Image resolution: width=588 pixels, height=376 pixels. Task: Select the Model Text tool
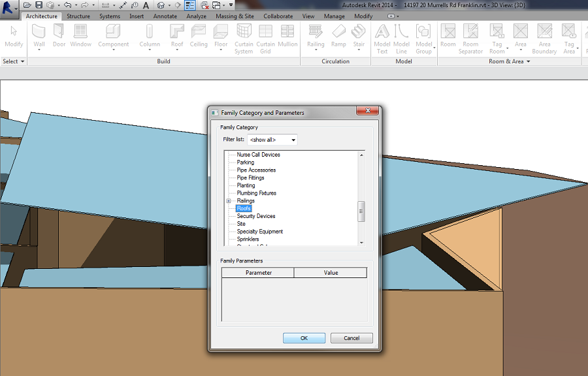(382, 39)
